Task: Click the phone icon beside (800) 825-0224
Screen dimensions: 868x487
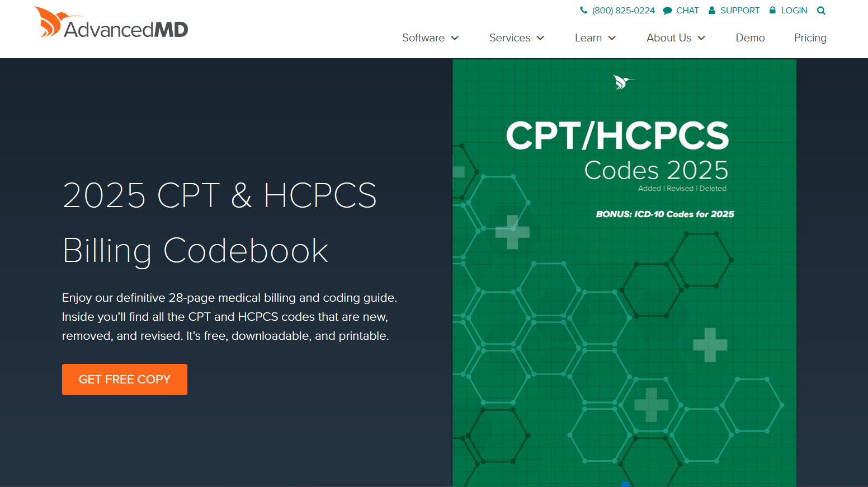Action: click(584, 10)
